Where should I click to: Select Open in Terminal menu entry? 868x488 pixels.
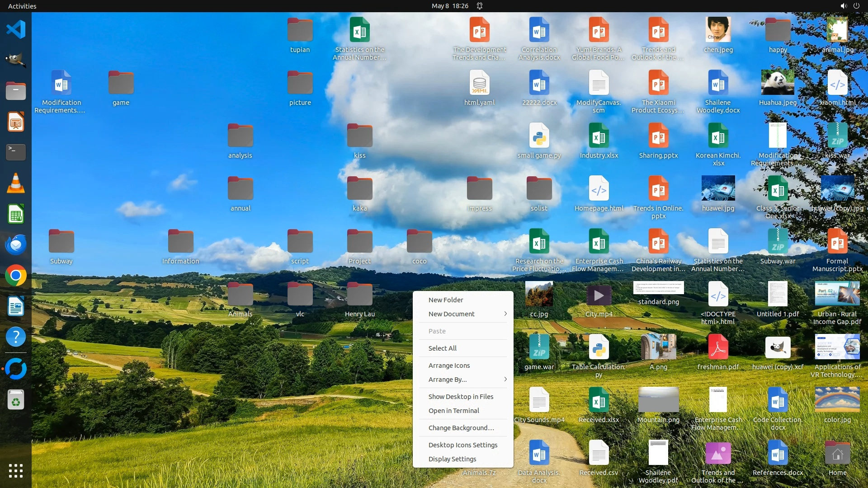[x=453, y=411]
